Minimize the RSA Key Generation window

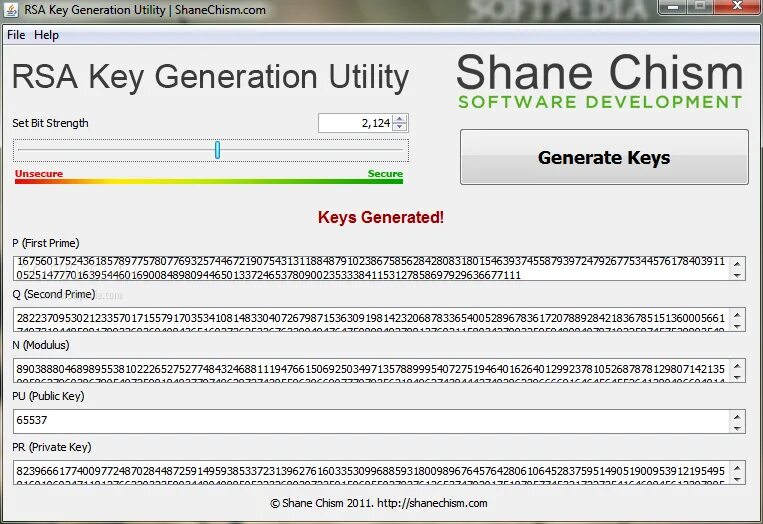(x=673, y=7)
